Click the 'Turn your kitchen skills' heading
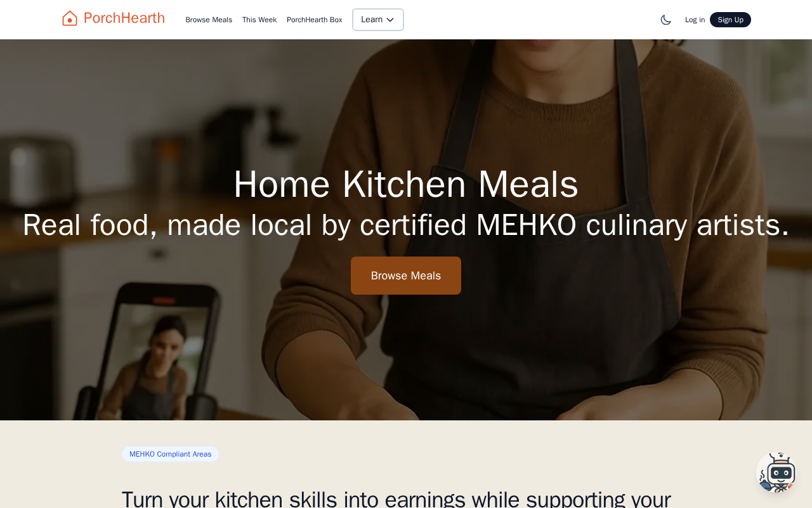The width and height of the screenshot is (812, 508). [x=396, y=499]
